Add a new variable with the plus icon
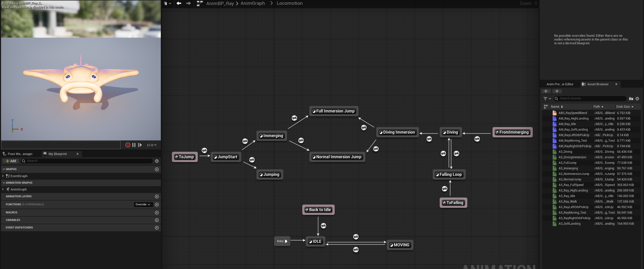 click(157, 220)
